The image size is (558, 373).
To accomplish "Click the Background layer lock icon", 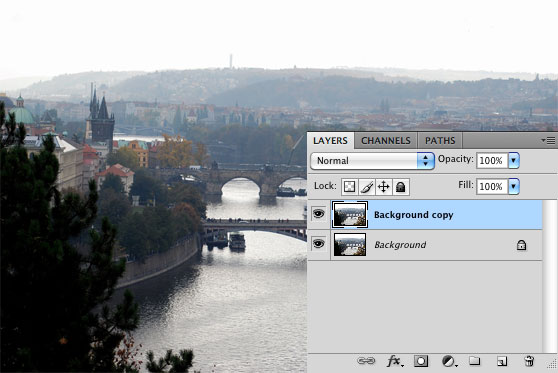I will coord(521,245).
